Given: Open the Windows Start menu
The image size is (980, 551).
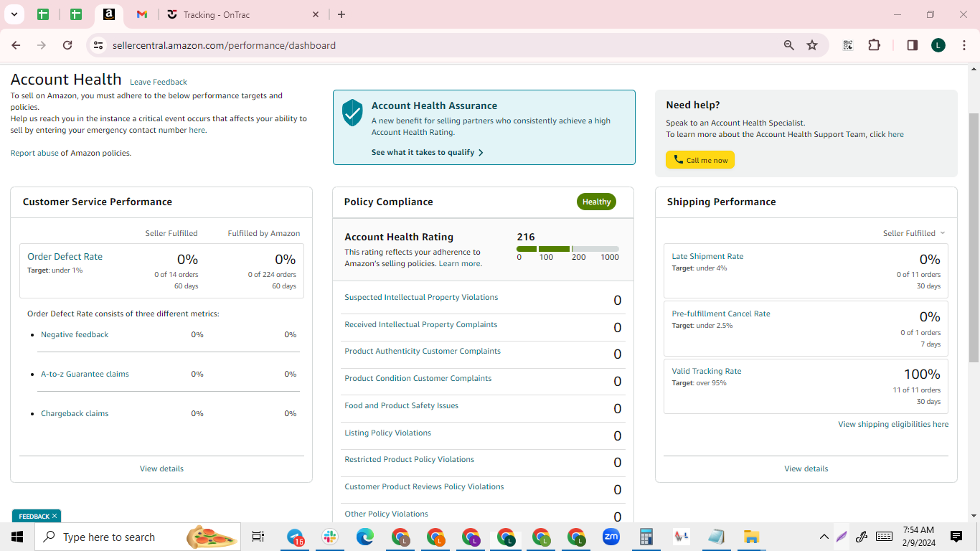Looking at the screenshot, I should tap(17, 537).
